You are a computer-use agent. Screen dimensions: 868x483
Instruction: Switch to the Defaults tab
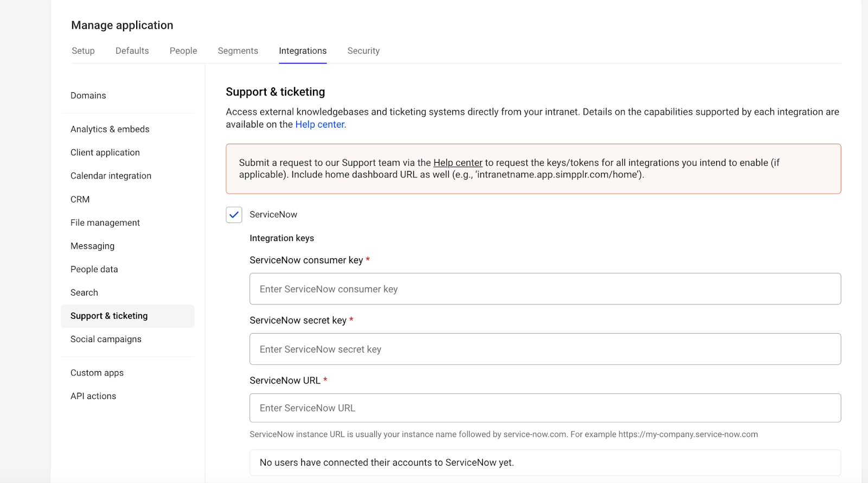[x=132, y=51]
